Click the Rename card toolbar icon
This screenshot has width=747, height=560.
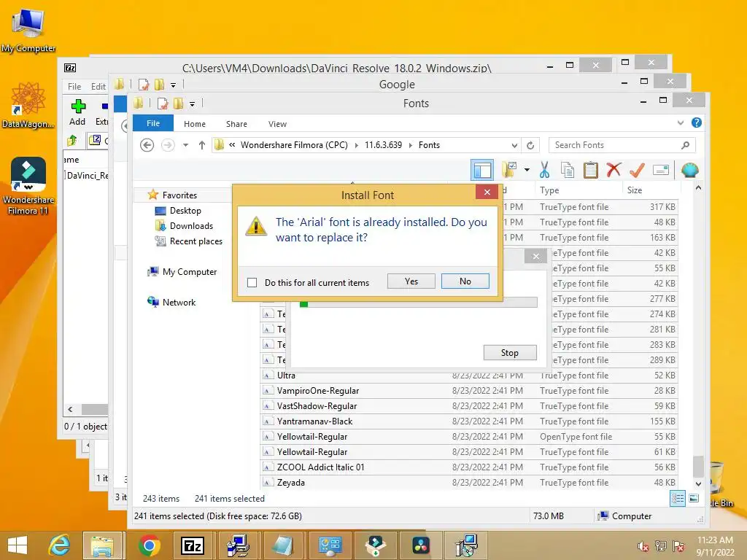point(661,170)
